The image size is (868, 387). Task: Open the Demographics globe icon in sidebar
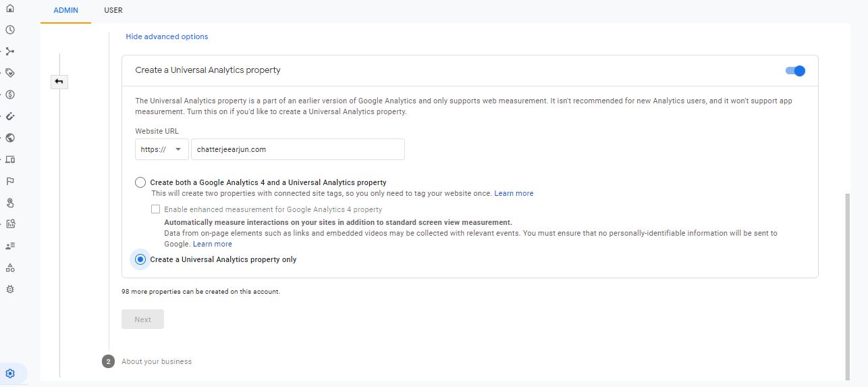(x=10, y=138)
